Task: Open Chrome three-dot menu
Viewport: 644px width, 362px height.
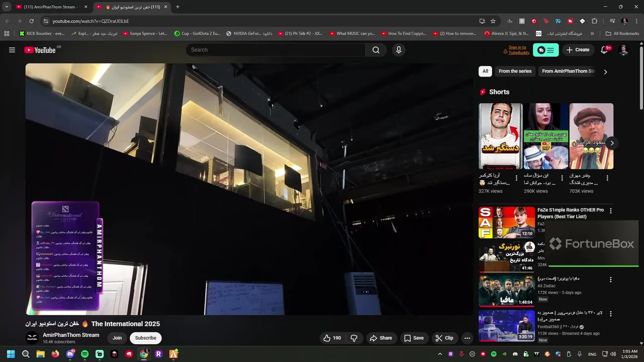Action: coord(635,21)
